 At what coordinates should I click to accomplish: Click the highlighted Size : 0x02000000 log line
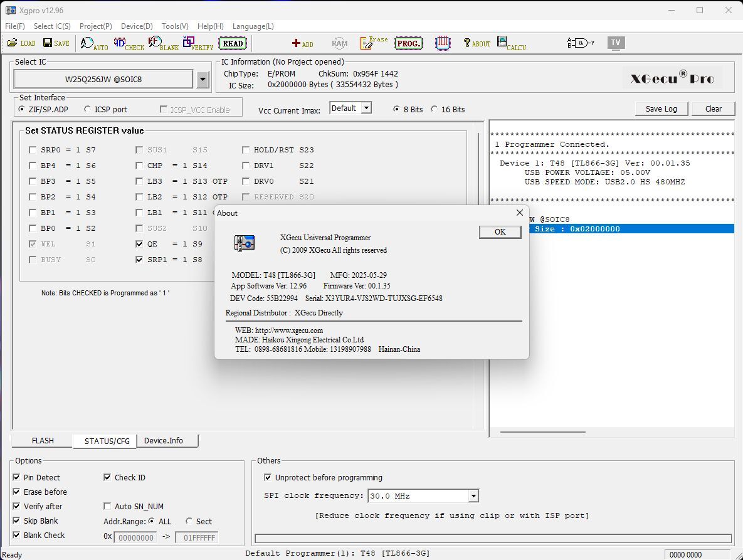(x=631, y=229)
